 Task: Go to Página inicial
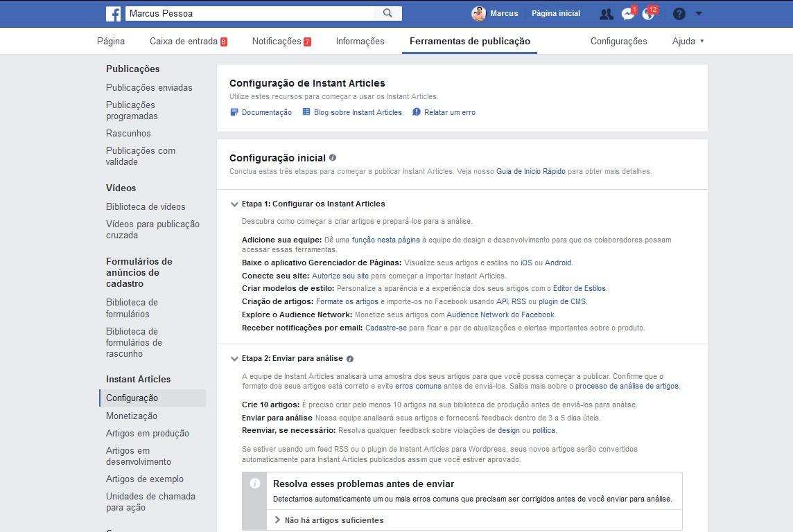click(556, 14)
